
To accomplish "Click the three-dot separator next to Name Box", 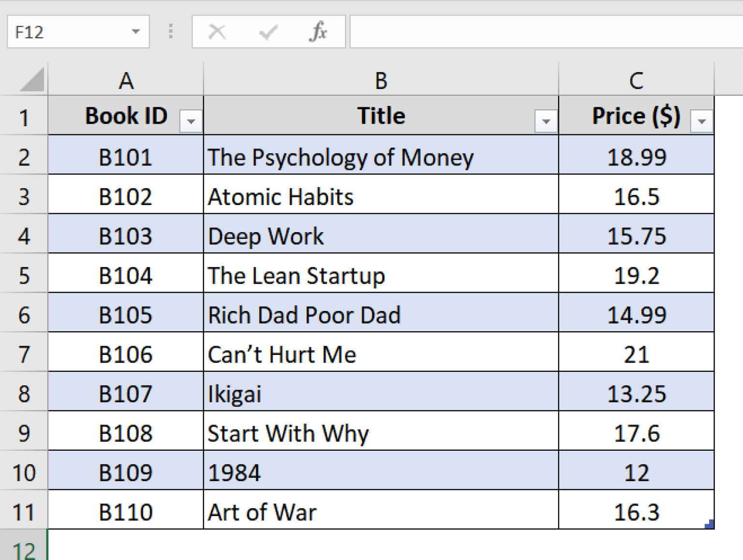I will coord(170,31).
